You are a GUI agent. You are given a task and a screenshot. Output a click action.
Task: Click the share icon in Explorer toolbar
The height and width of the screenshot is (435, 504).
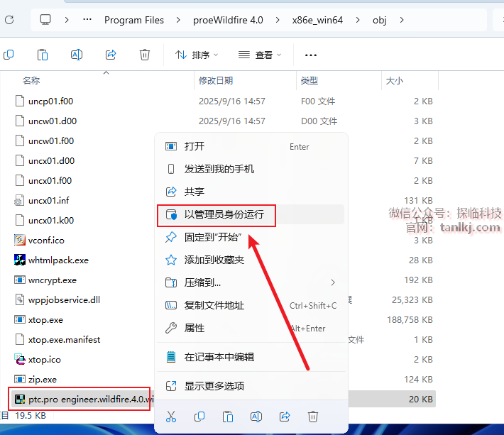tap(111, 55)
